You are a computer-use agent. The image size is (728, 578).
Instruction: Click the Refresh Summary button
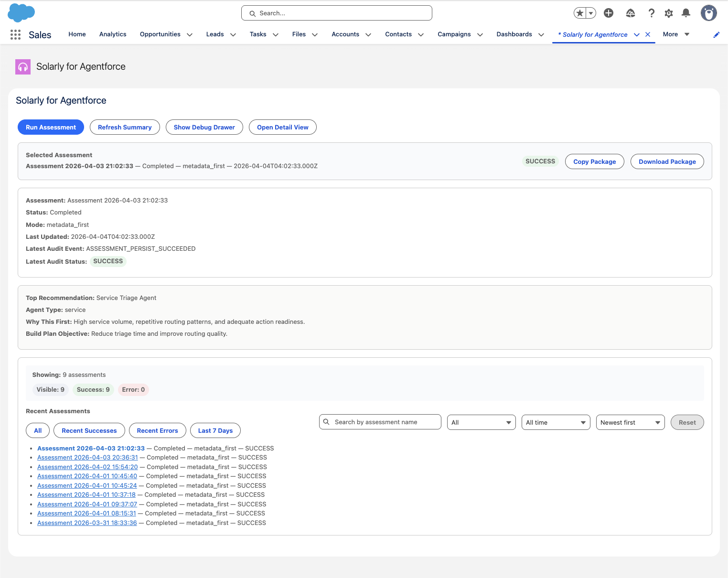click(x=125, y=127)
